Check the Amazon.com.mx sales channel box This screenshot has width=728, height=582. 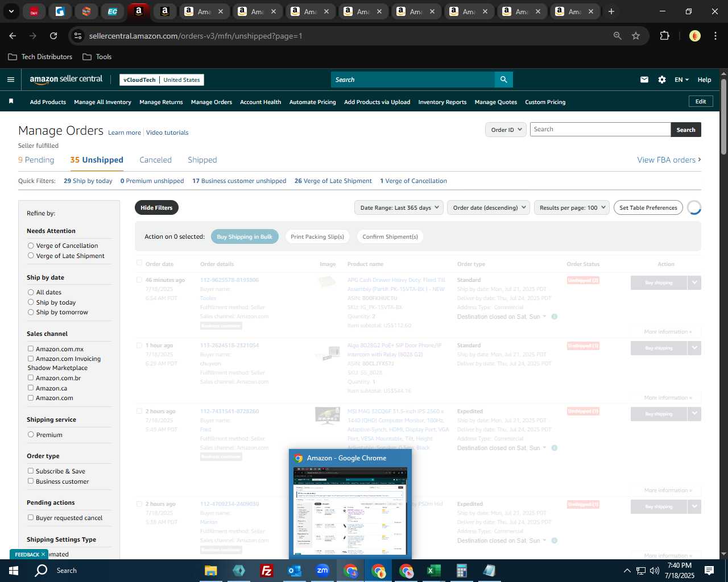(31, 349)
